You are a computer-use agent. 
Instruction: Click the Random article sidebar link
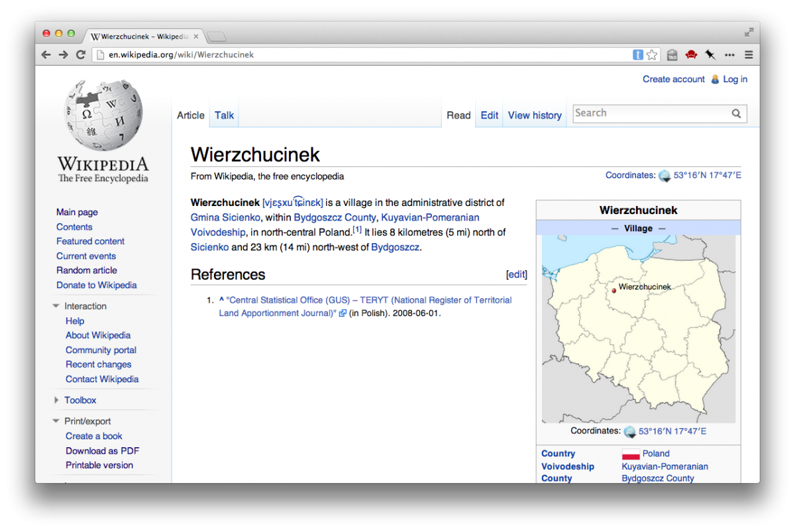tap(86, 270)
